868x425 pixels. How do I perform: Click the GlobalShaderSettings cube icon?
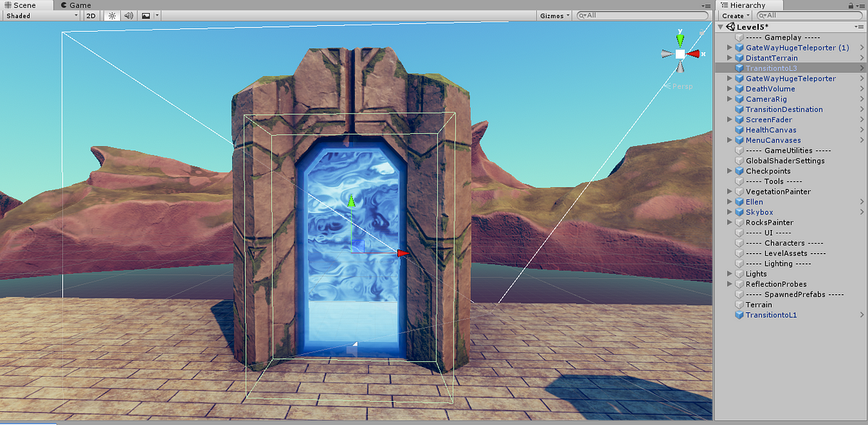click(739, 160)
